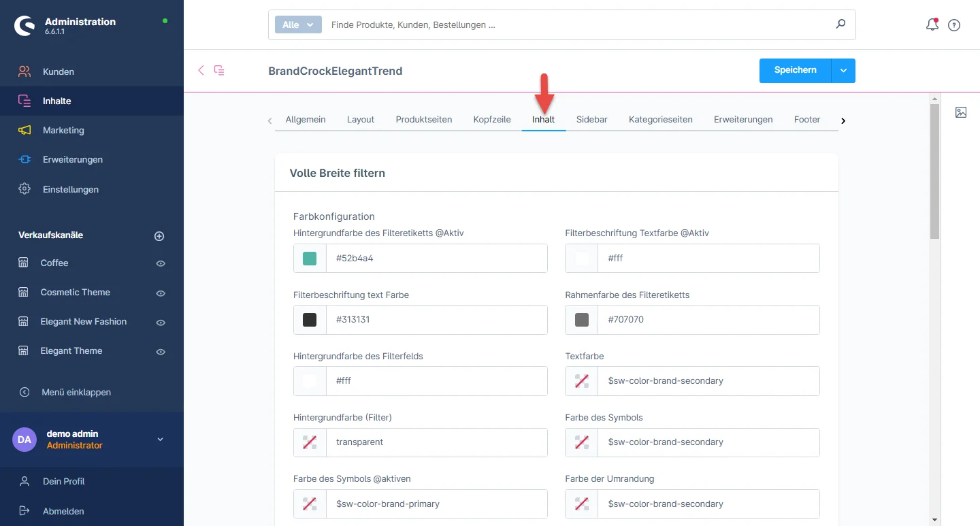
Task: Click the back arrow beside theme title
Action: tap(201, 70)
